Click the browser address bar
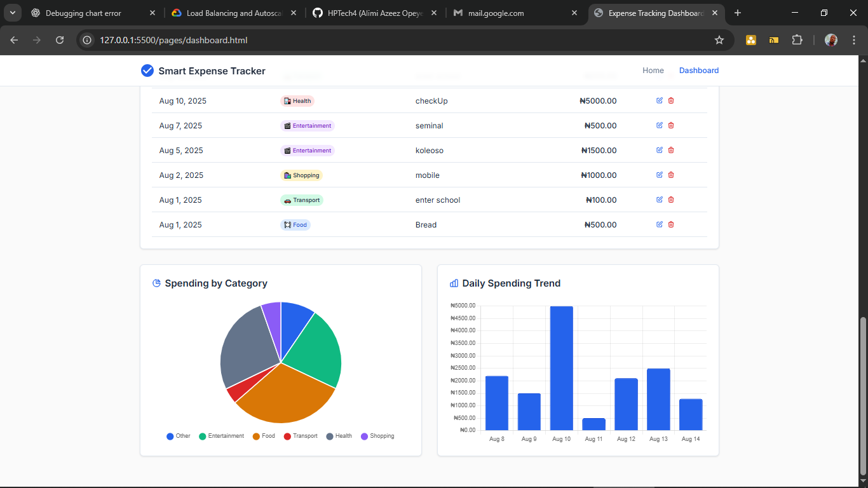Image resolution: width=868 pixels, height=488 pixels. click(x=254, y=39)
